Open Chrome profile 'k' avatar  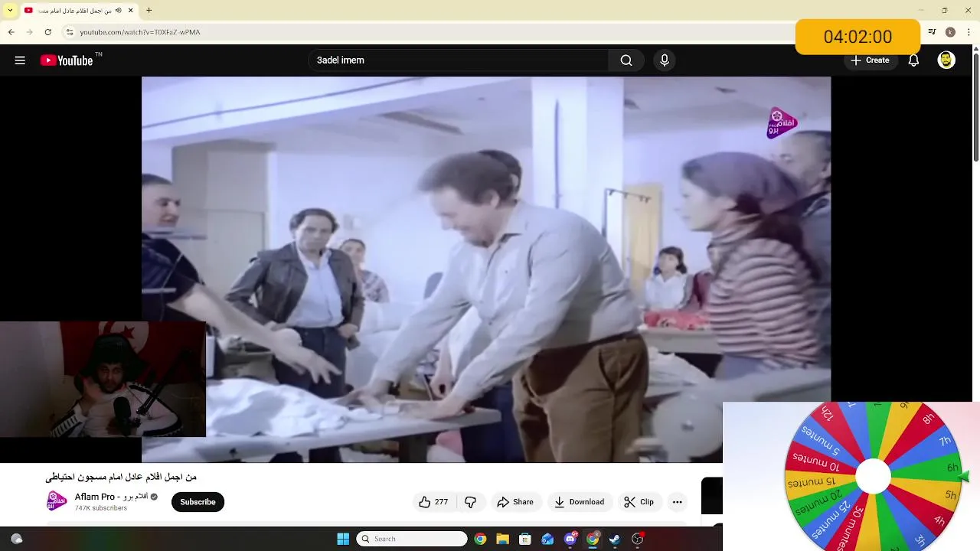click(x=950, y=32)
